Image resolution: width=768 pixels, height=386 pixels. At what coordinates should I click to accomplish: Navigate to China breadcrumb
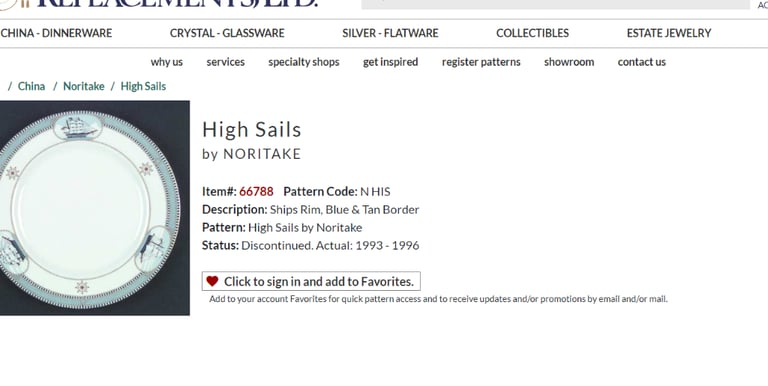(x=31, y=86)
